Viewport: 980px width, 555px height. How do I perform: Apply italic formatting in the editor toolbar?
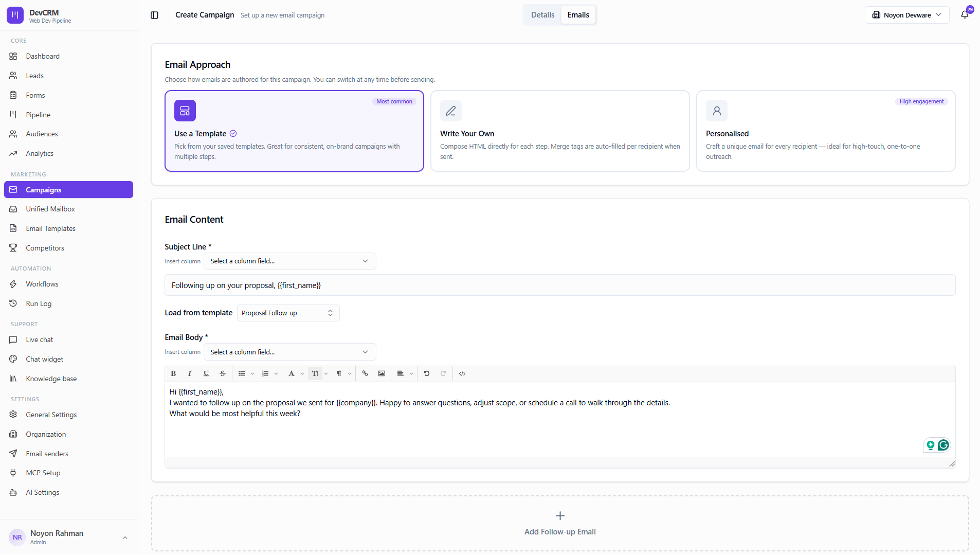[190, 373]
